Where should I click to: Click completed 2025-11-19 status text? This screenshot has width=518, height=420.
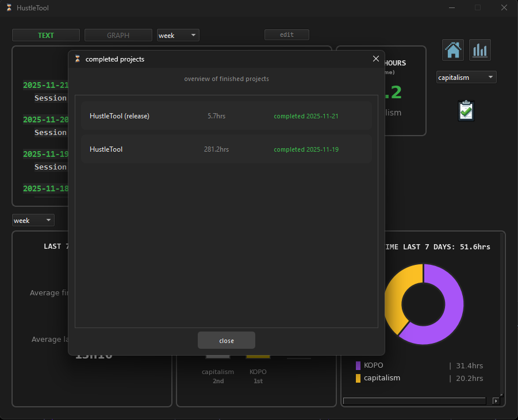[x=306, y=149]
